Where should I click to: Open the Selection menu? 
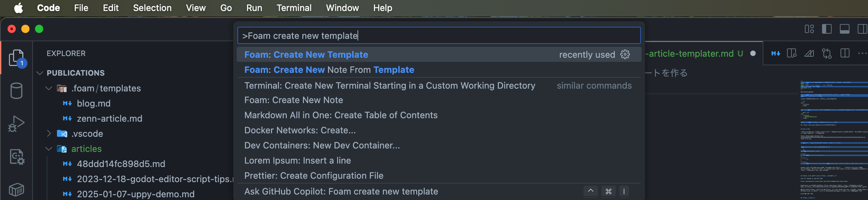pyautogui.click(x=152, y=8)
